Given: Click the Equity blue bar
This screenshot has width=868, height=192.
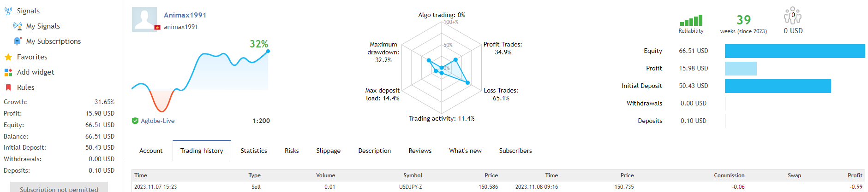Looking at the screenshot, I should tap(795, 51).
